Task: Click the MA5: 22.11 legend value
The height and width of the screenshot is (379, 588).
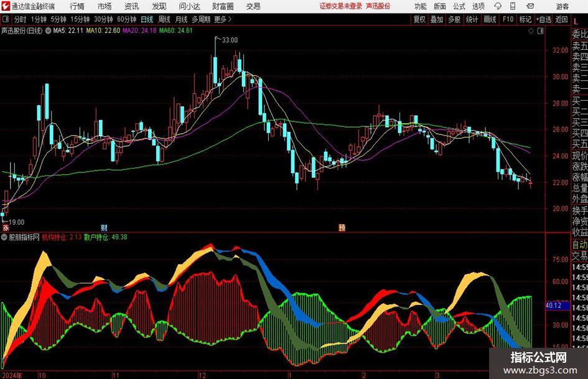Action: pos(68,30)
